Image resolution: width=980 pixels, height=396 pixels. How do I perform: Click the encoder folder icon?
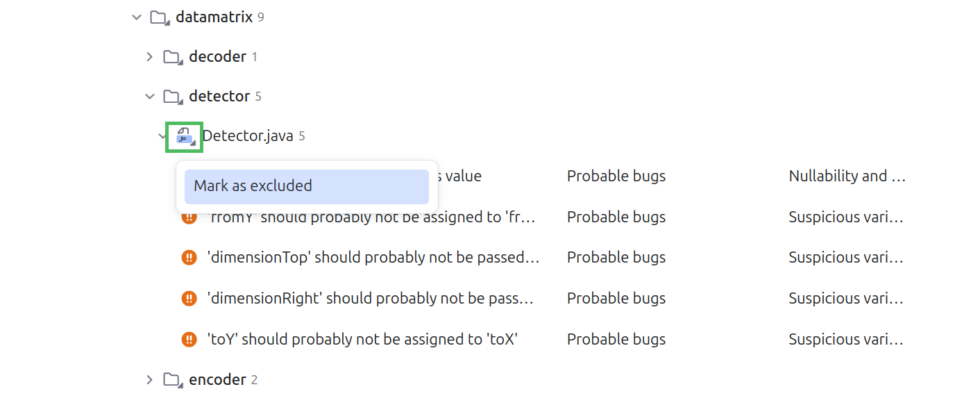point(172,380)
